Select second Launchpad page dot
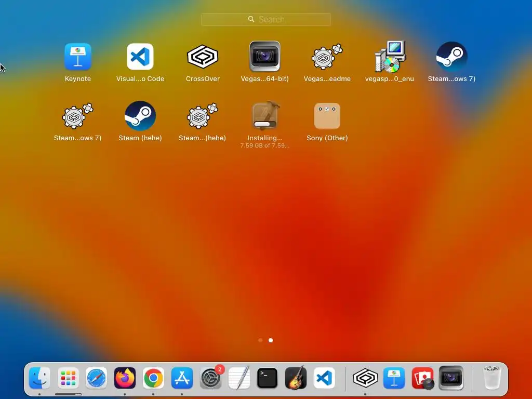Image resolution: width=532 pixels, height=399 pixels. (x=271, y=340)
